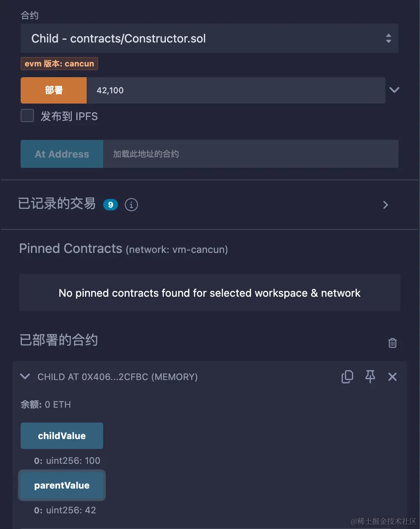Expand the 已记录的交易 section arrow
The image size is (420, 529).
pos(385,205)
